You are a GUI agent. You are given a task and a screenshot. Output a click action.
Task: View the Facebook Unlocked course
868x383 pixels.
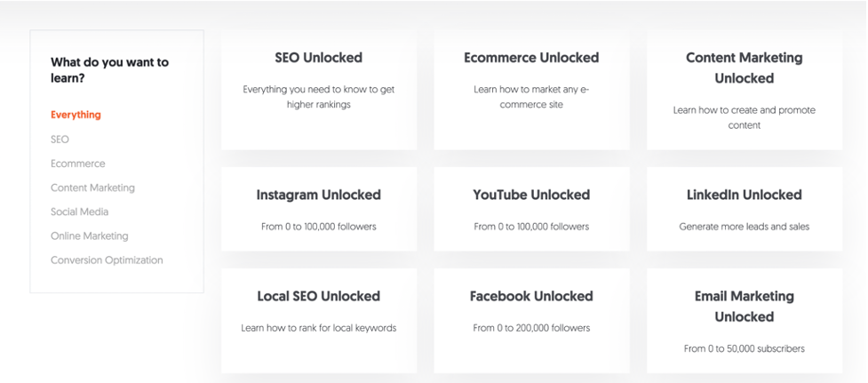(x=531, y=296)
